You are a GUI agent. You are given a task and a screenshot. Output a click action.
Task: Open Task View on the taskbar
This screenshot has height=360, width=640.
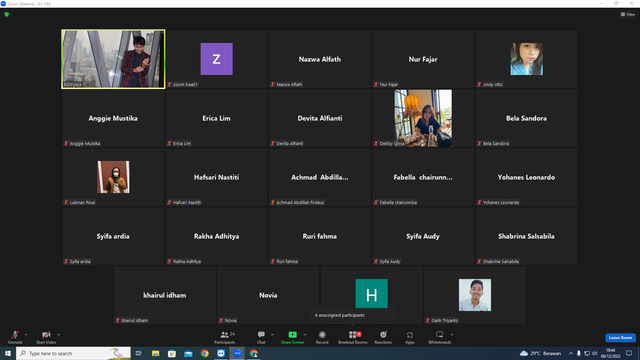(139, 353)
